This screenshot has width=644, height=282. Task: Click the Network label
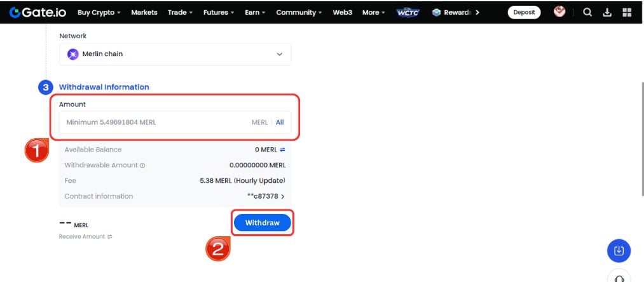coord(72,36)
